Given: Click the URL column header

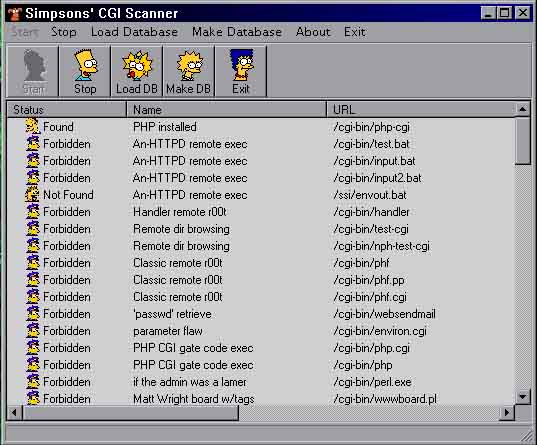Looking at the screenshot, I should pos(421,110).
